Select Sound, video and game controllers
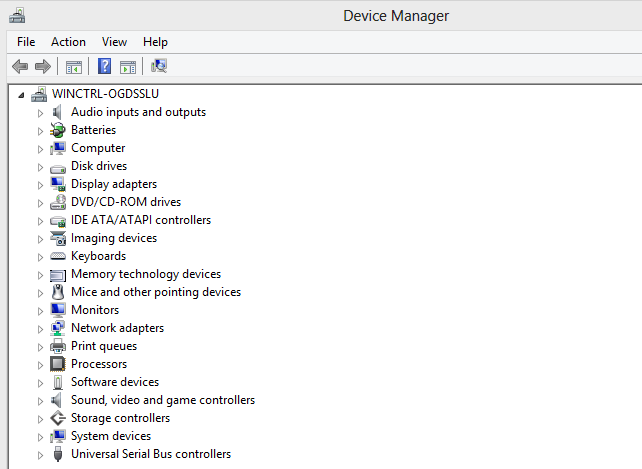The height and width of the screenshot is (469, 642). click(x=162, y=400)
